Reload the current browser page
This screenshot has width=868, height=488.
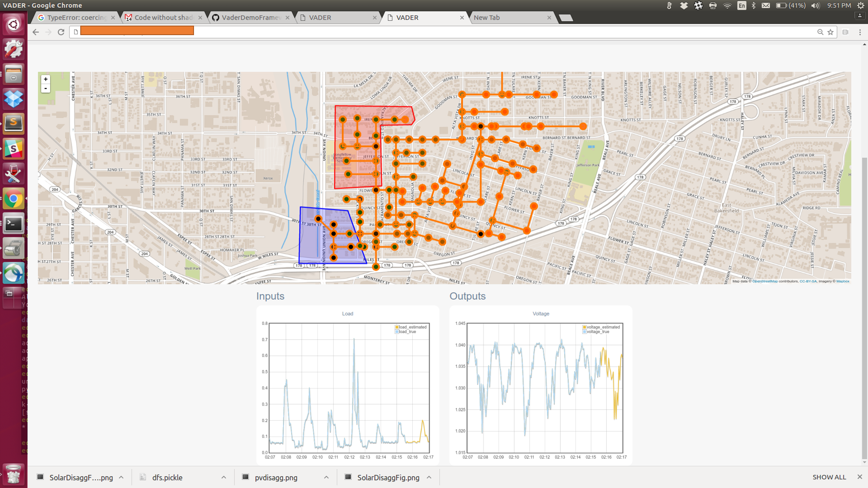(x=61, y=32)
